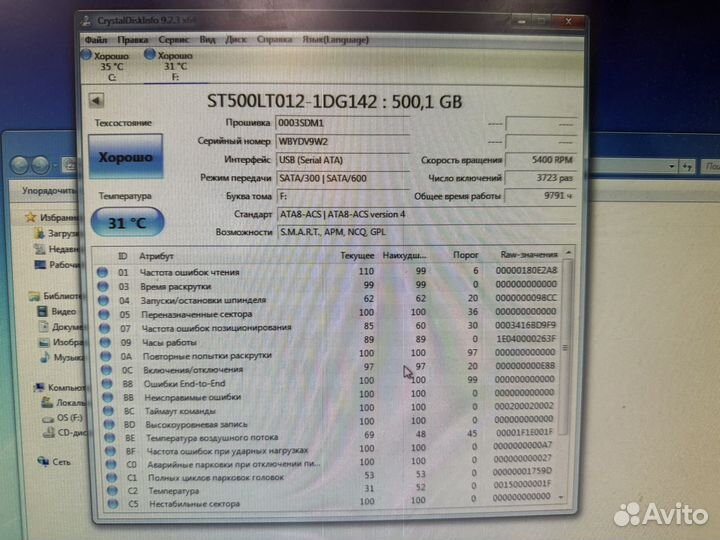720x540 pixels.
Task: Click status icon for attribute 07
Action: [x=105, y=328]
